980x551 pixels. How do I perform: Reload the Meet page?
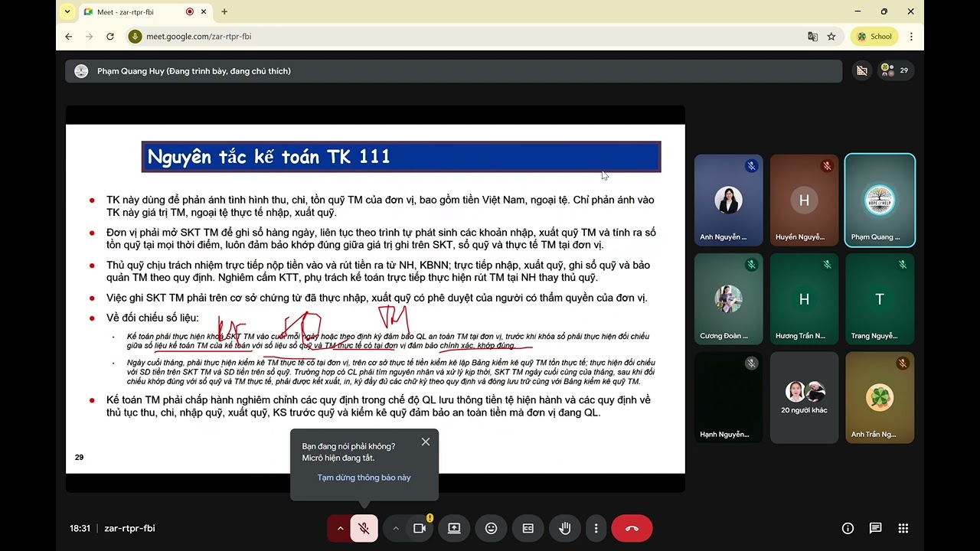110,36
